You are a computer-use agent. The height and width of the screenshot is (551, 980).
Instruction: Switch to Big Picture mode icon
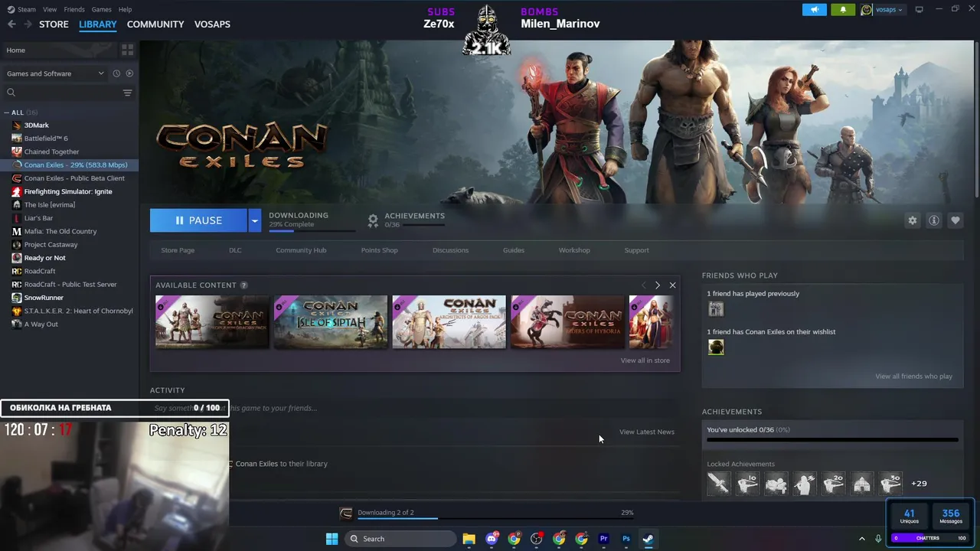(x=920, y=9)
